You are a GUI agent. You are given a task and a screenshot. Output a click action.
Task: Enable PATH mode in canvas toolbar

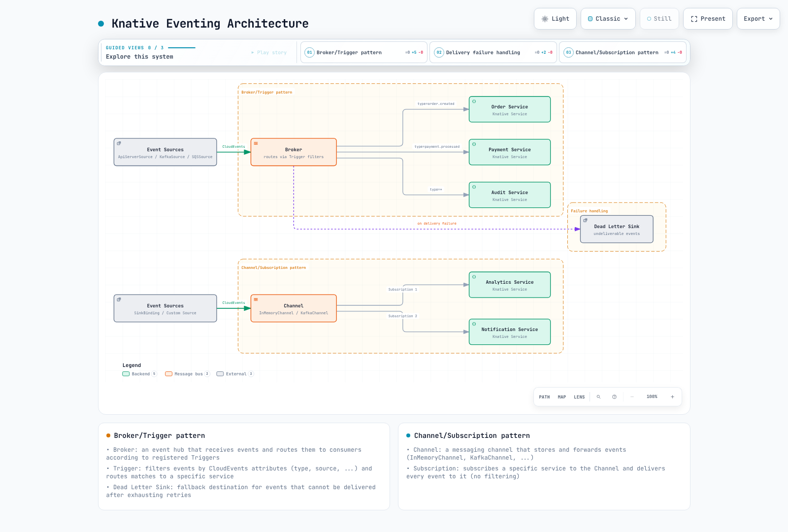[544, 397]
